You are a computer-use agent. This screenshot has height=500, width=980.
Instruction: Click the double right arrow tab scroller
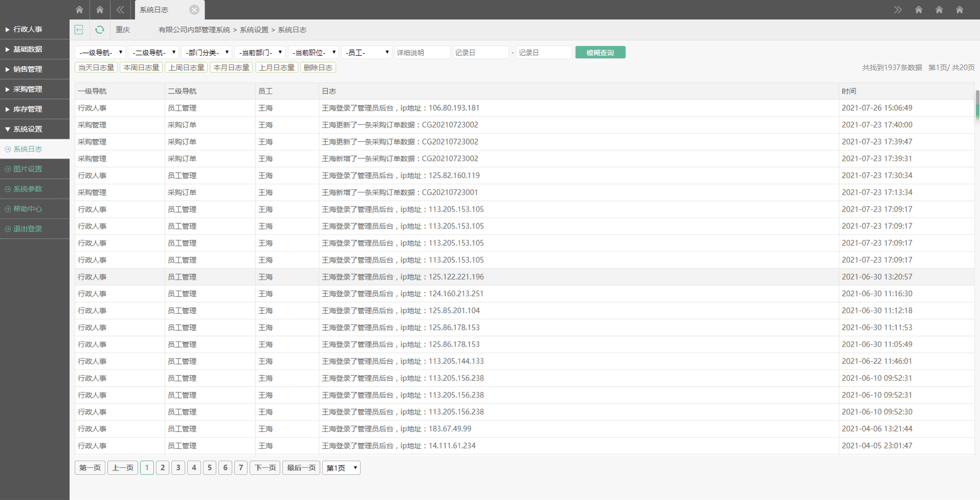898,10
